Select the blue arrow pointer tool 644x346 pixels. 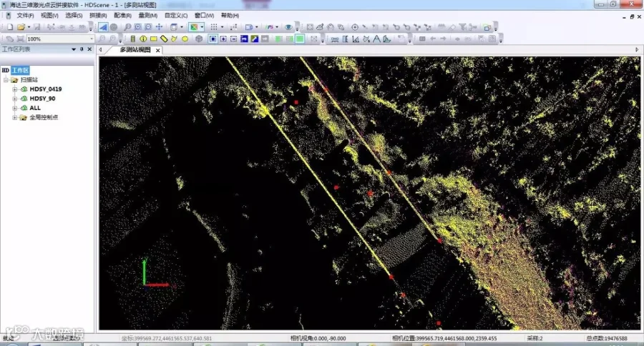point(103,27)
